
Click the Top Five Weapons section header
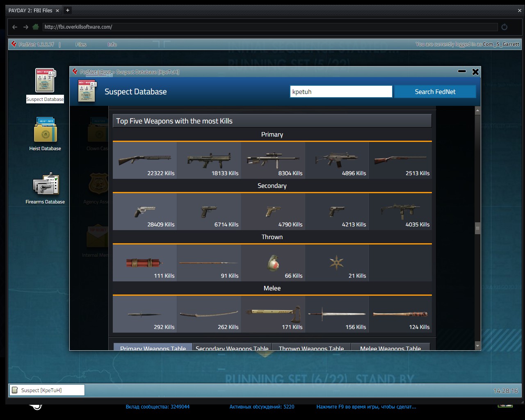(272, 121)
